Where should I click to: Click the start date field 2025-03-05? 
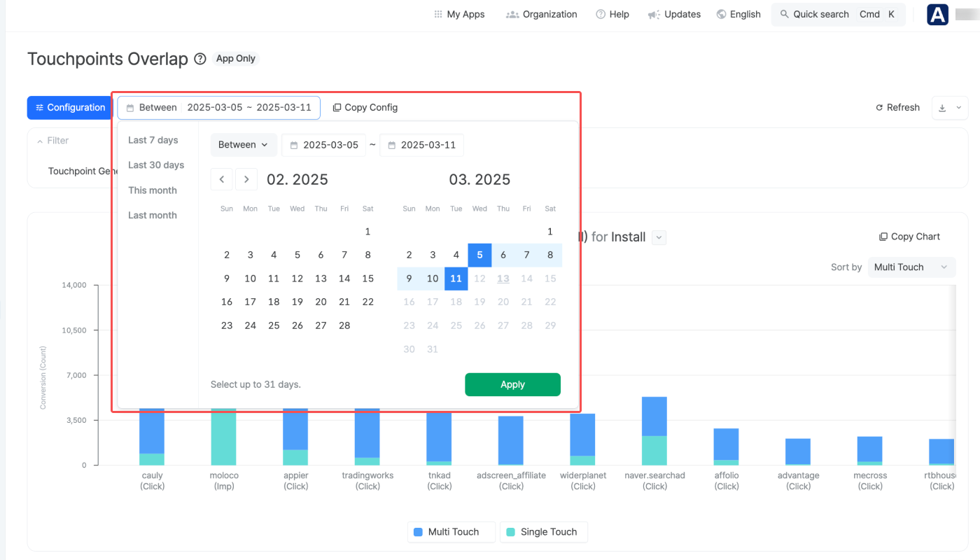point(323,145)
